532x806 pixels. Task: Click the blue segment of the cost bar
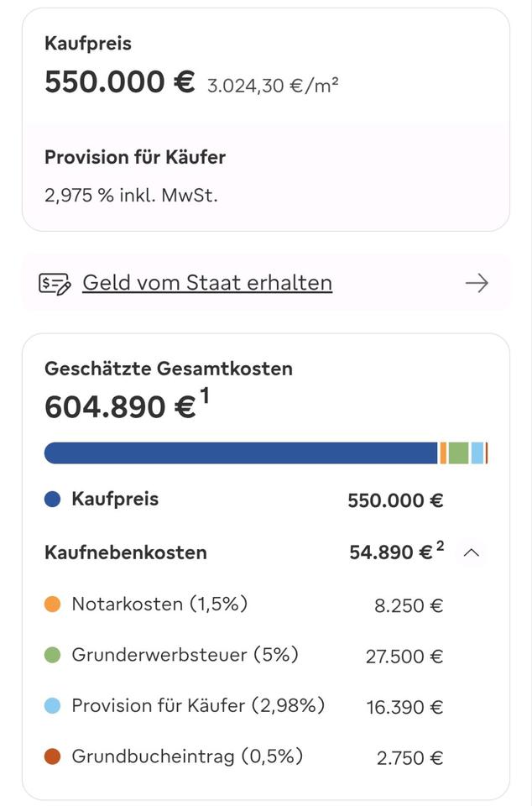click(241, 453)
